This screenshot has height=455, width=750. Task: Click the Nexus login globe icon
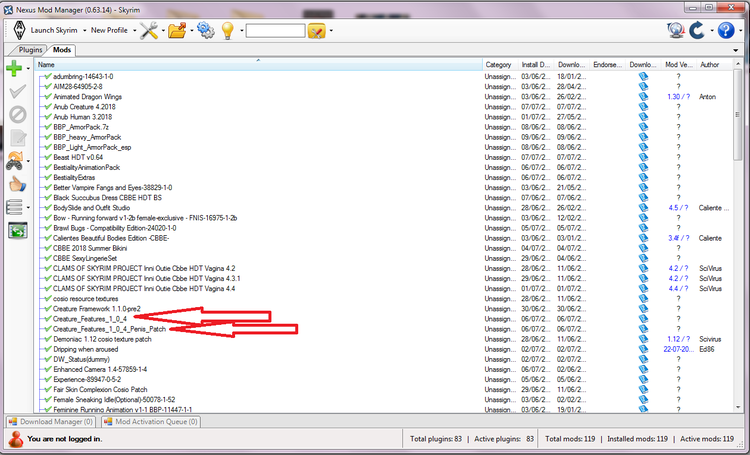click(676, 30)
